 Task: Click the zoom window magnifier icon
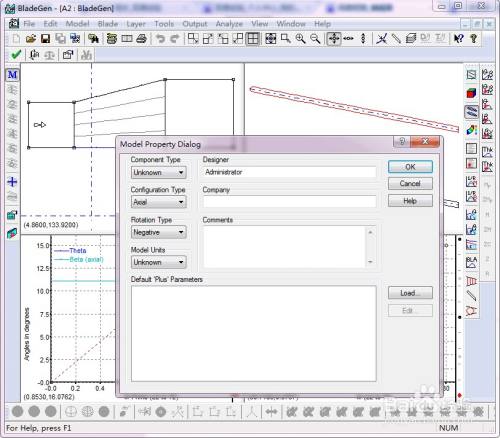point(286,39)
